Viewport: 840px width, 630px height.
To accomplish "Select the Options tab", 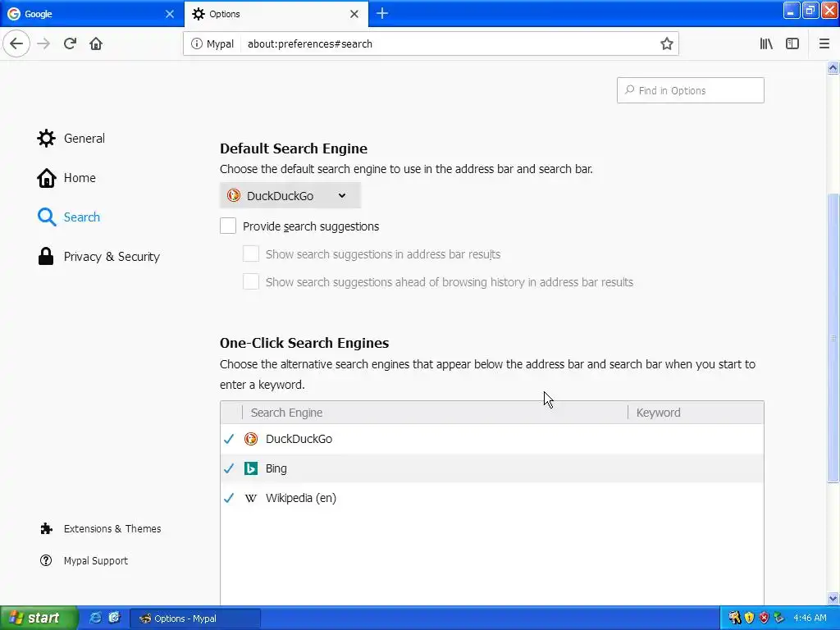I will (276, 14).
